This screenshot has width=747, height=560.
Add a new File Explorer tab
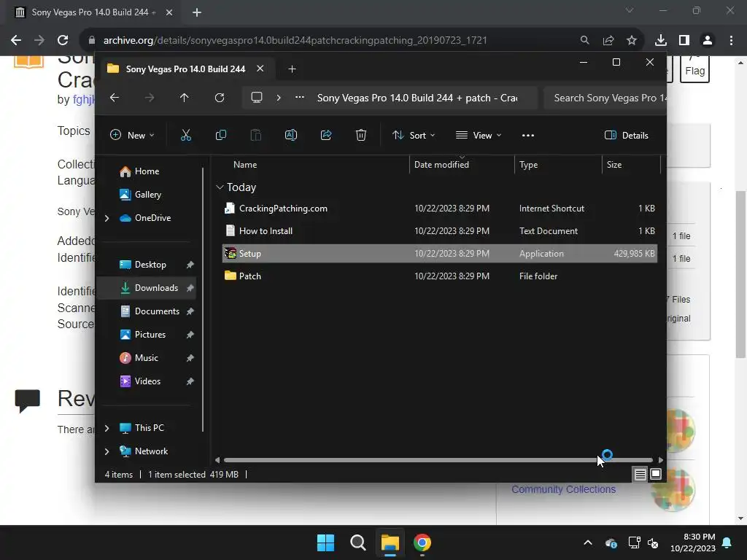(292, 69)
